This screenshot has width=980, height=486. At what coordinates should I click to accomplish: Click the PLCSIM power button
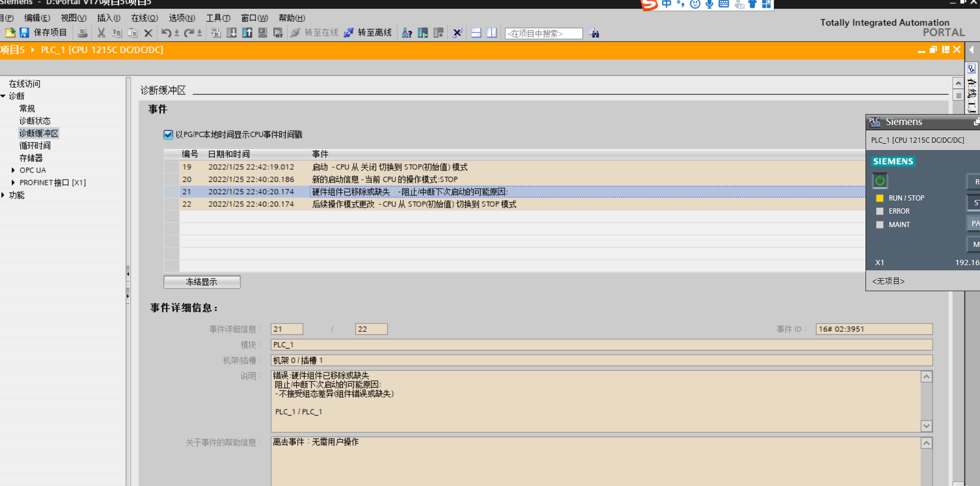pos(880,180)
